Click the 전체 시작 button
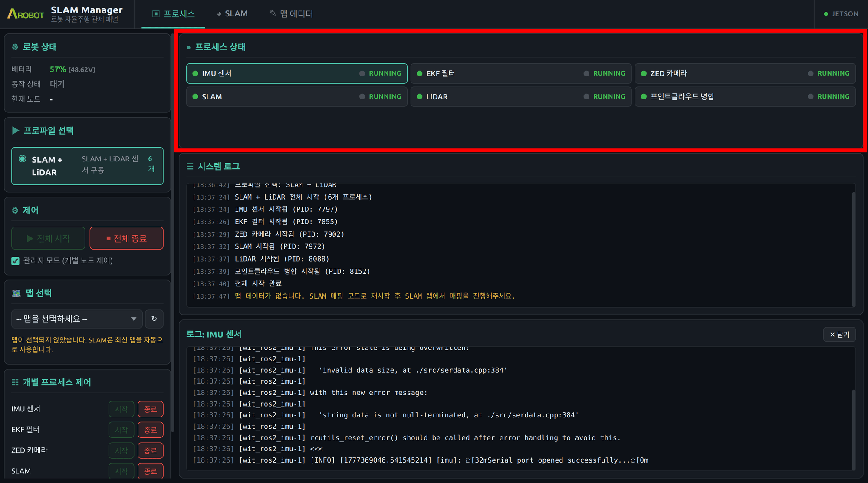 pos(48,238)
